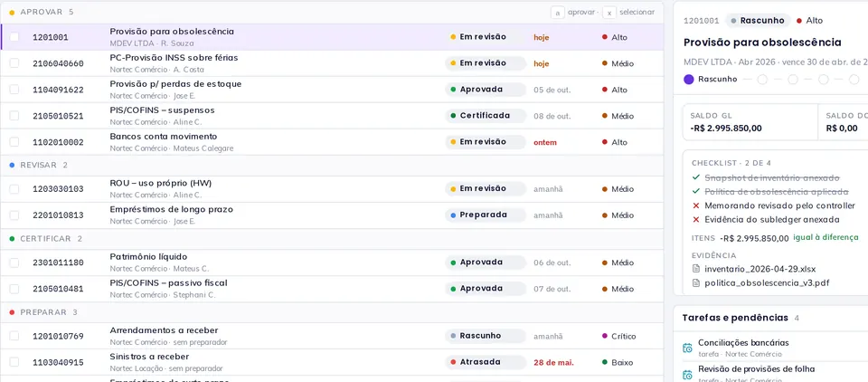This screenshot has width=868, height=382.
Task: Check the box for Provisão p/ perdas de estoque
Action: click(x=14, y=90)
